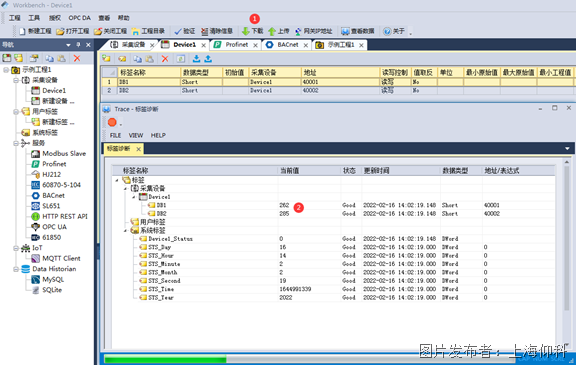Select HTTP REST API service

tap(65, 216)
